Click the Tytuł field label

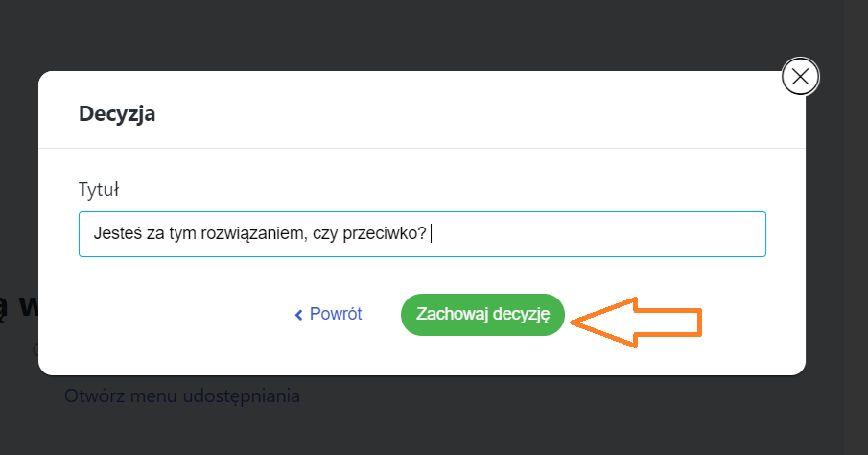pos(98,188)
